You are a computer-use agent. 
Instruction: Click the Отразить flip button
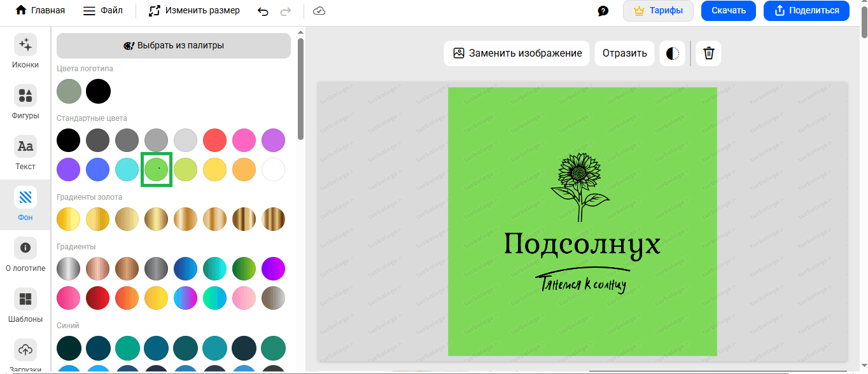625,53
